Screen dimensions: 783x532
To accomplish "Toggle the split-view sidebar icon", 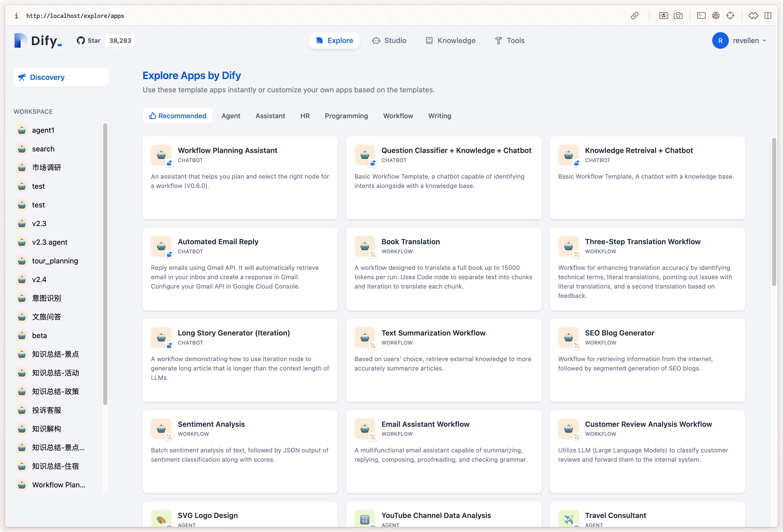I will (768, 16).
